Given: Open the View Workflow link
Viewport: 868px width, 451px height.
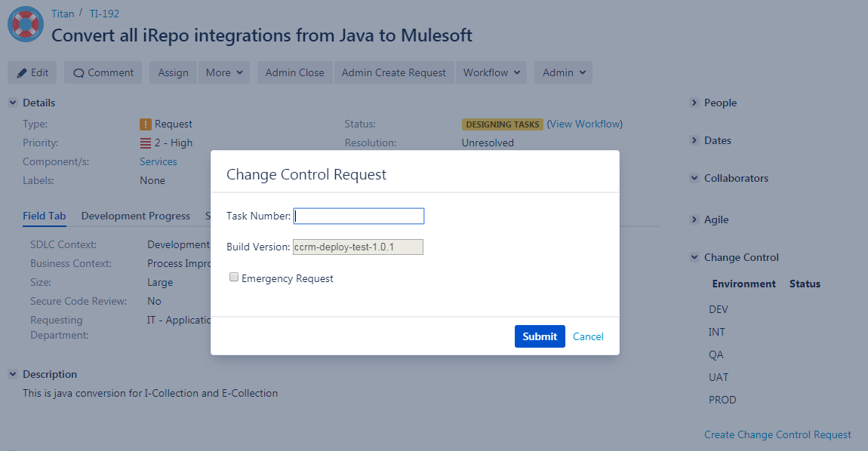Looking at the screenshot, I should (584, 124).
